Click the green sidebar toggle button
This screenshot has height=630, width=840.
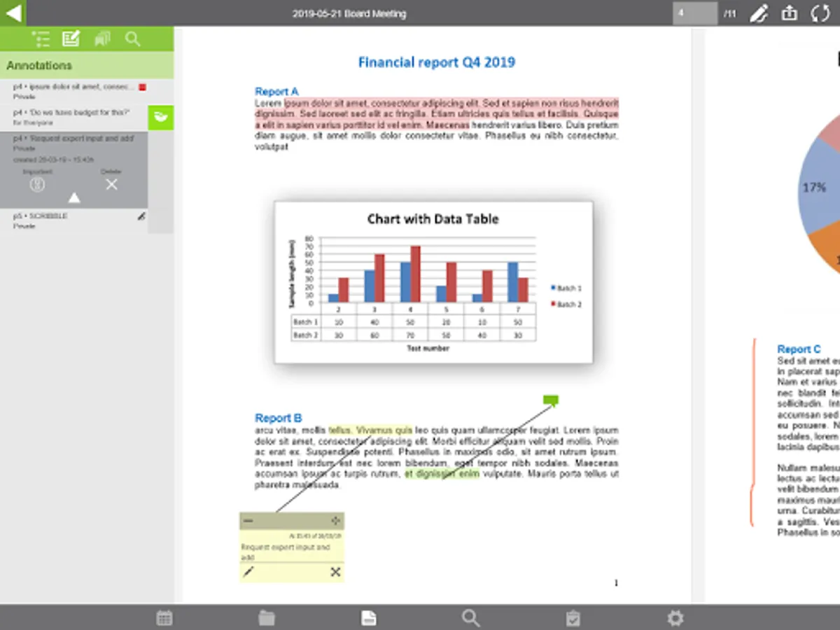pos(160,118)
